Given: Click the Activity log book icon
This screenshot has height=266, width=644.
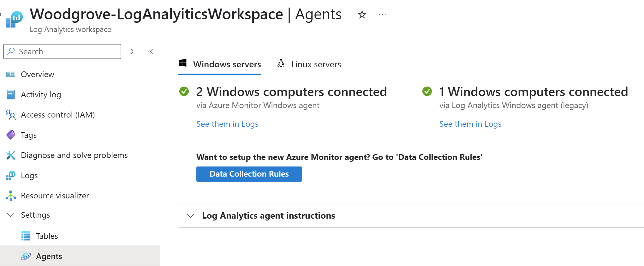Looking at the screenshot, I should [x=11, y=94].
